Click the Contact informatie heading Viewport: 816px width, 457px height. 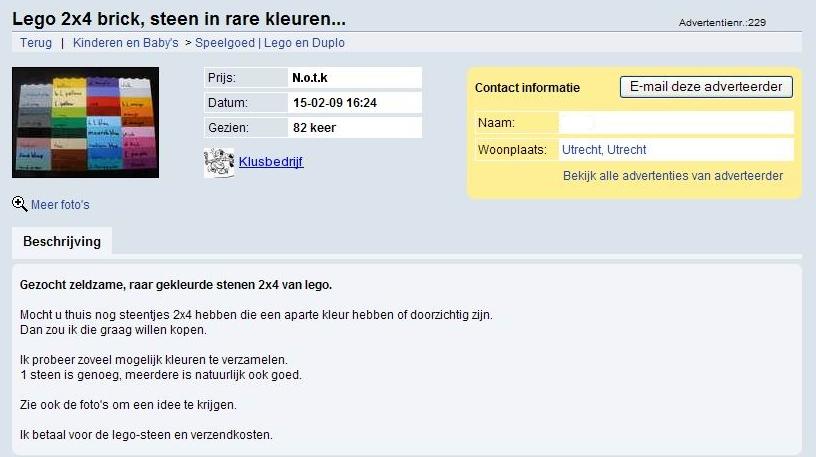point(527,87)
